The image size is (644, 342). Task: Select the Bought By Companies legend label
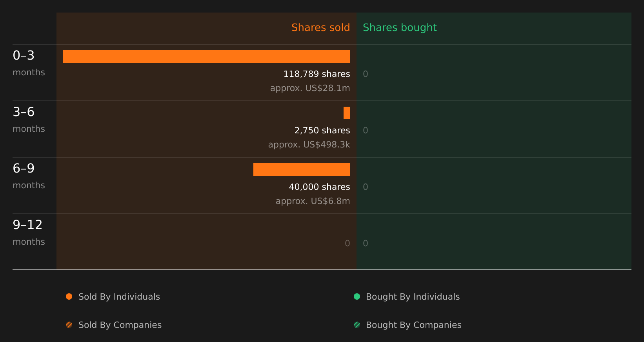414,325
